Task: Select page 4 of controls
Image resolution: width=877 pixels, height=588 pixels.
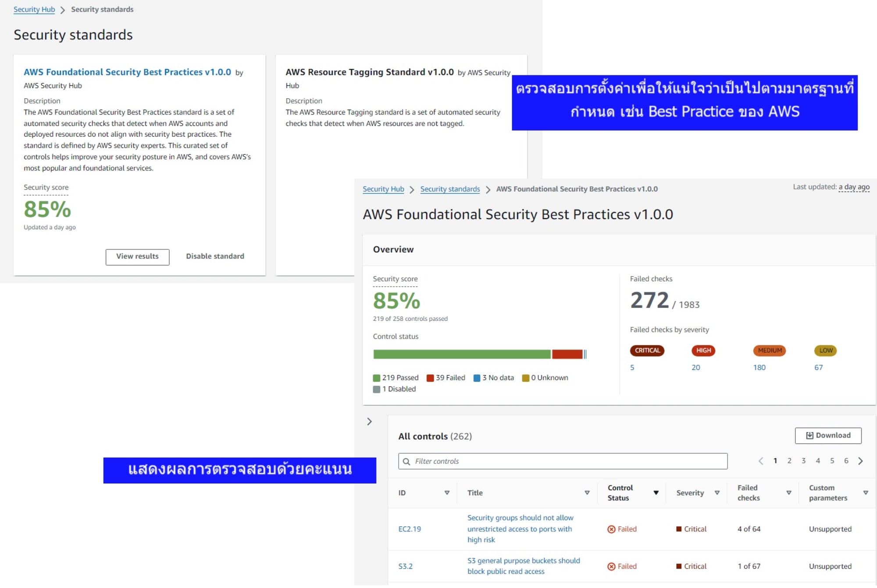Action: pyautogui.click(x=818, y=461)
